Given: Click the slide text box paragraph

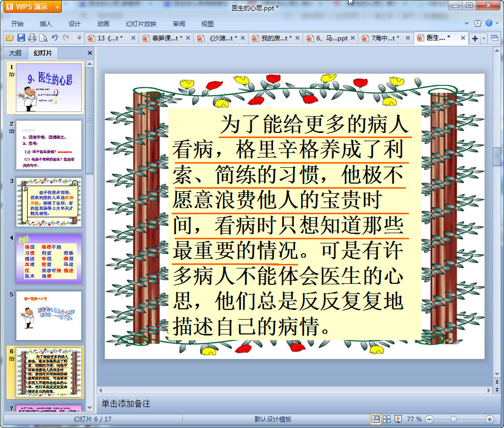Looking at the screenshot, I should 295,224.
